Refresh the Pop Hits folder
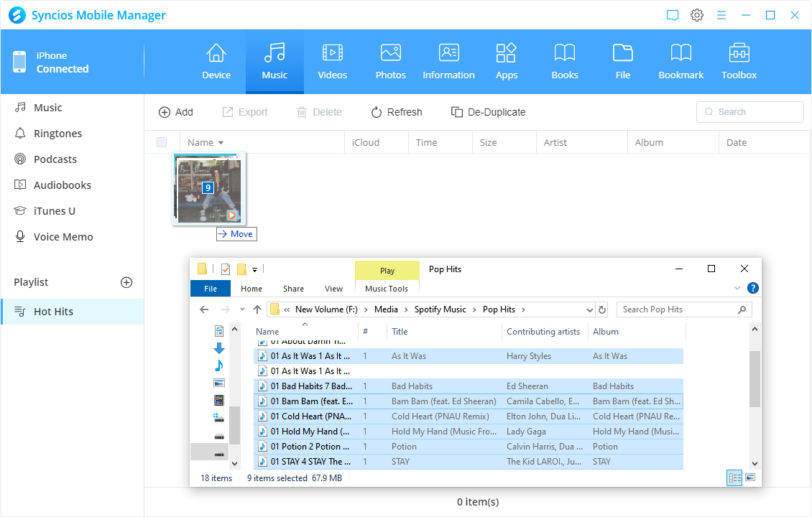The height and width of the screenshot is (517, 812). tap(601, 309)
